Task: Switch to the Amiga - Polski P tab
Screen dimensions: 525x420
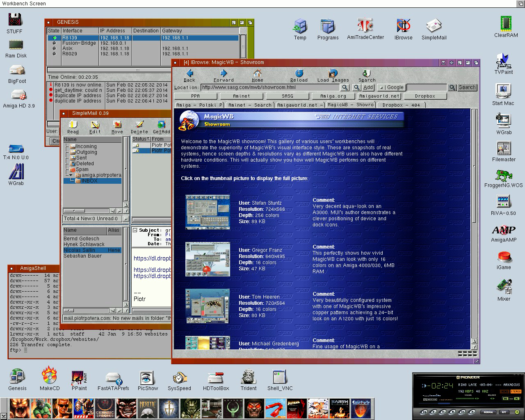Action: coord(199,105)
